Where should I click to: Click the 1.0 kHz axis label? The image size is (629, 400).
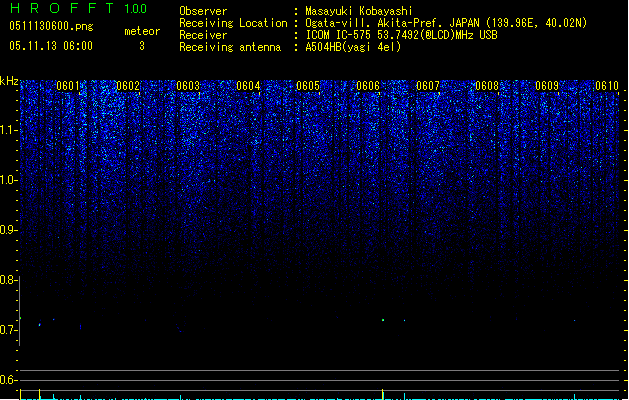[x=9, y=180]
